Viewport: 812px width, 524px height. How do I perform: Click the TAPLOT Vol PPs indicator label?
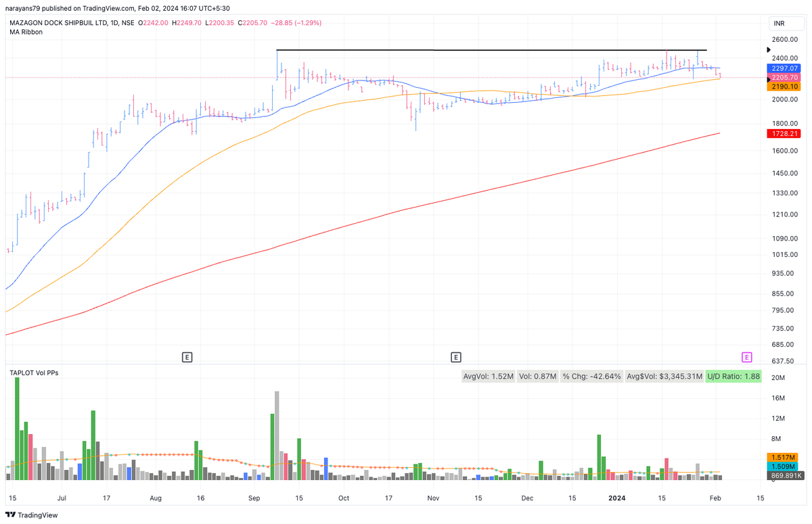[33, 373]
